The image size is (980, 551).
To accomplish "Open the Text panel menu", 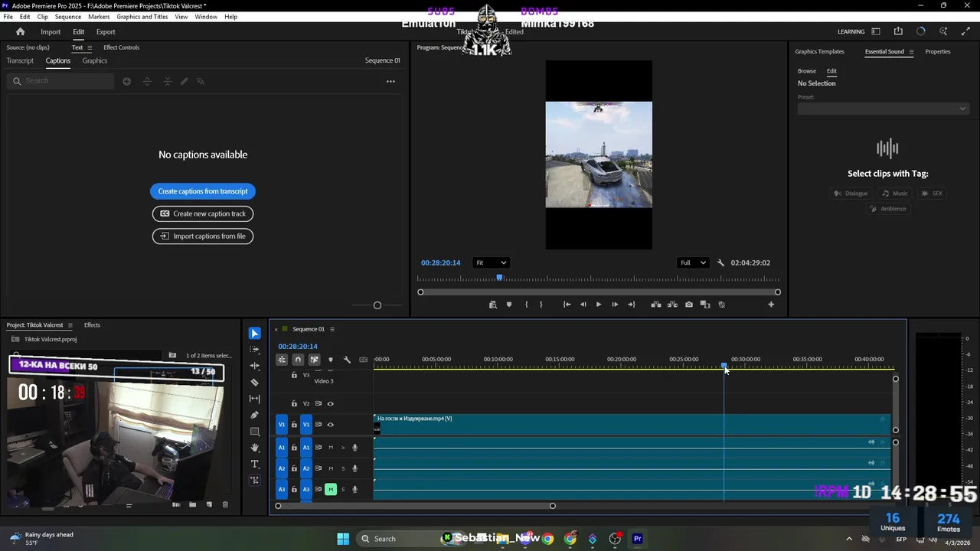I will pos(89,47).
